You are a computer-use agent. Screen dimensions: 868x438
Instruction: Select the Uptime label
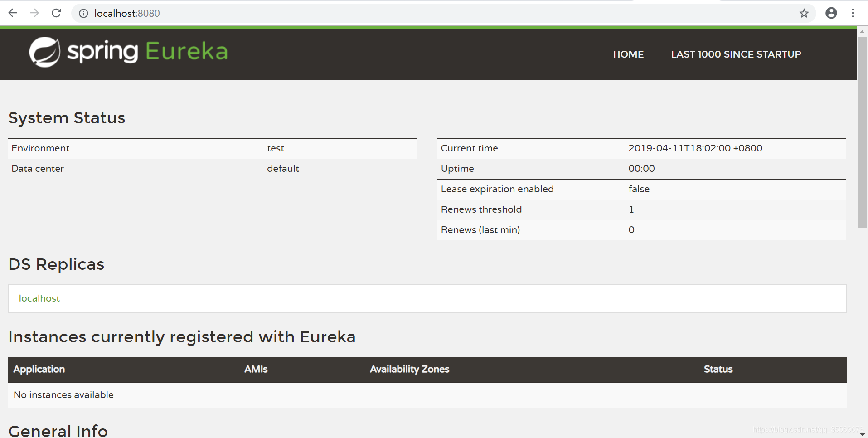click(x=457, y=169)
